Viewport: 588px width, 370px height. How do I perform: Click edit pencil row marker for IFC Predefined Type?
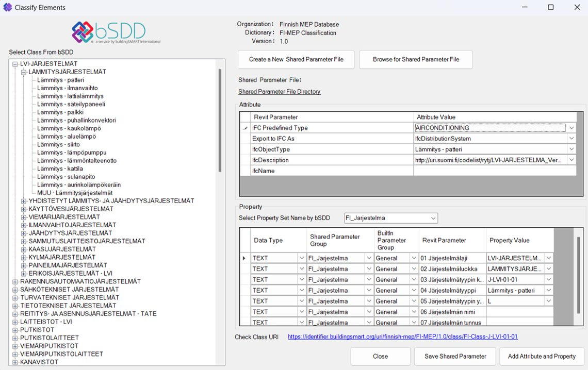[245, 128]
